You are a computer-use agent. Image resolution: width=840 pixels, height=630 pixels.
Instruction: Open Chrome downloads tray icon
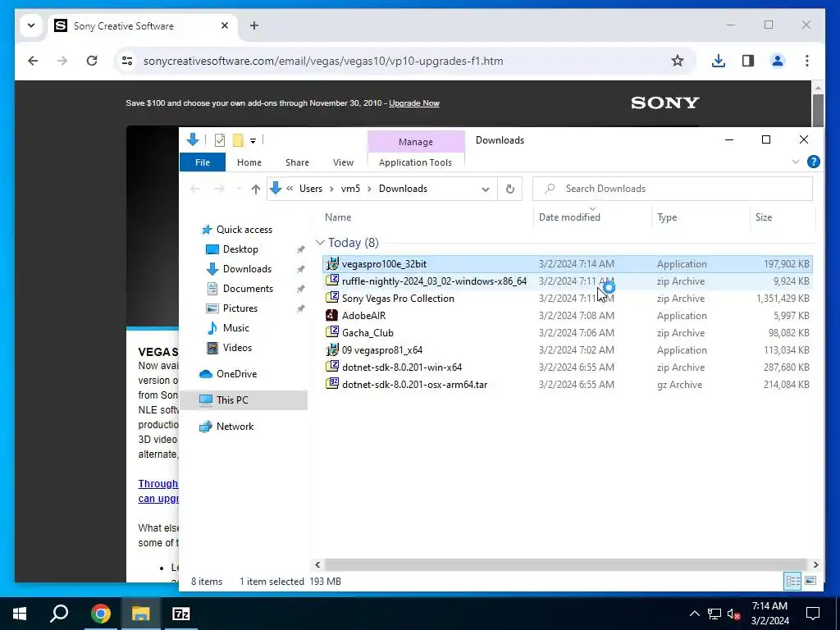[x=719, y=61]
